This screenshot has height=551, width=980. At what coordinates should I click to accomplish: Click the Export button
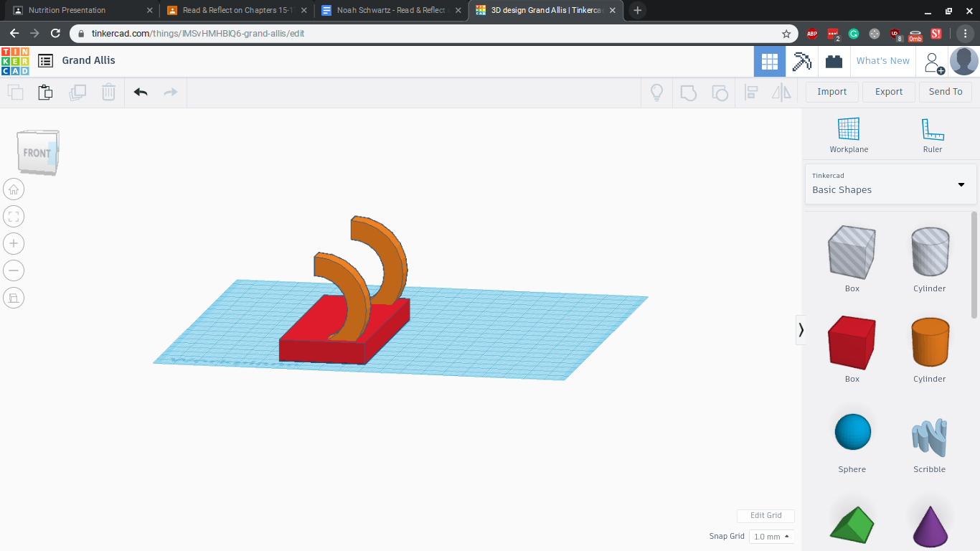(x=888, y=91)
